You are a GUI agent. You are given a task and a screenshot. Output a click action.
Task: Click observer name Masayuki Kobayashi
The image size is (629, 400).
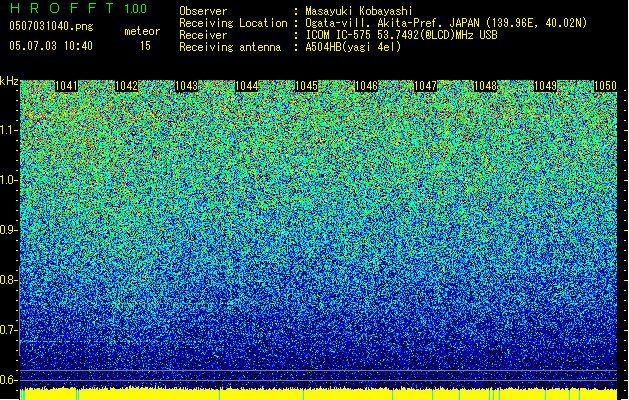(359, 11)
